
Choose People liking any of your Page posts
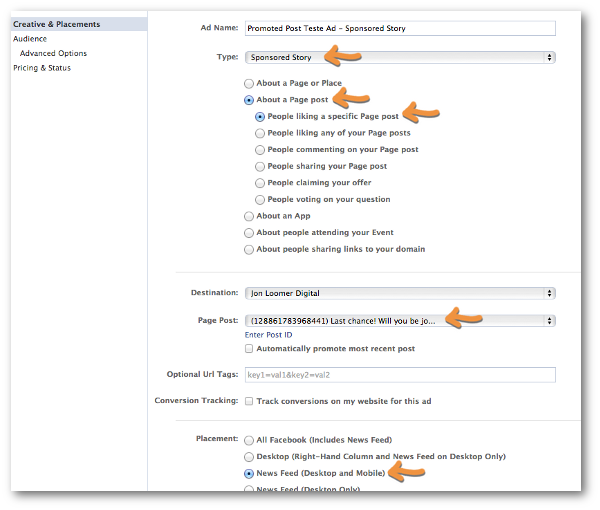point(260,133)
